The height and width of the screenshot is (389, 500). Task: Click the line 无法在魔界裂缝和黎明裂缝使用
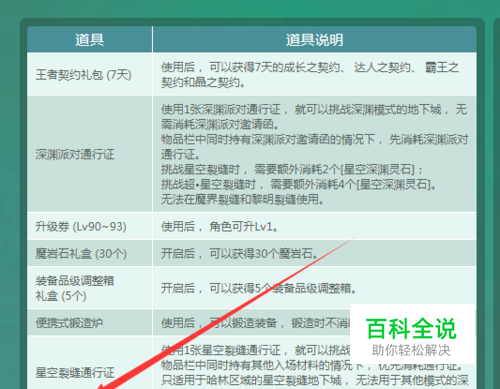coord(242,199)
